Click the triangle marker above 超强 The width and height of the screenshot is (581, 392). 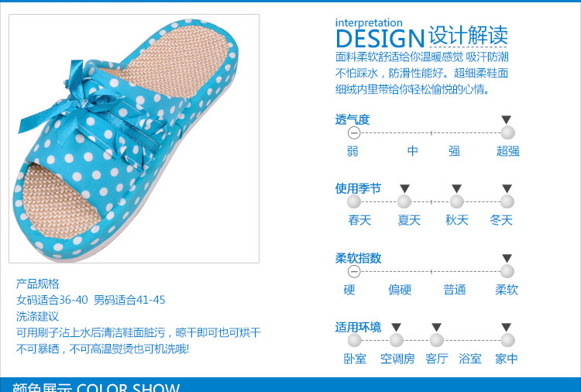(x=507, y=119)
